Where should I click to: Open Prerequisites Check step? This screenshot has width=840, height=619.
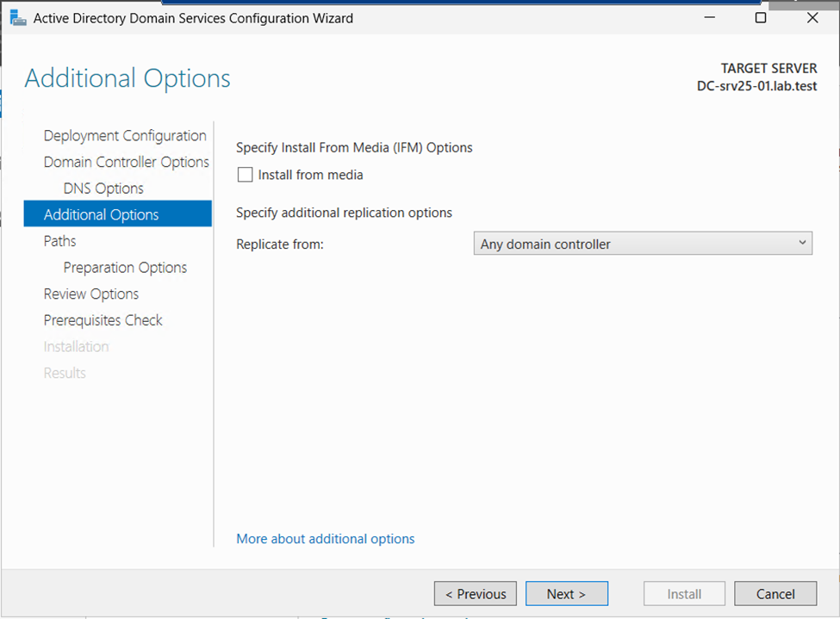pos(103,320)
